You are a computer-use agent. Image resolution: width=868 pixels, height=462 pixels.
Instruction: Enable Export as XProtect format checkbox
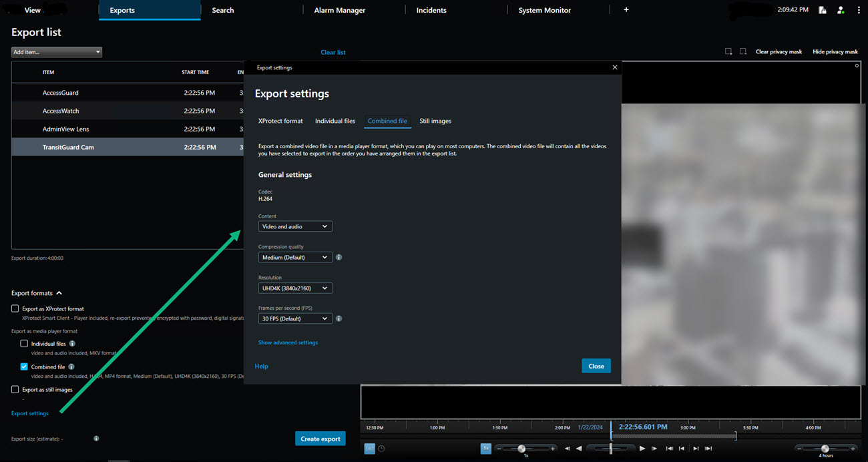(15, 308)
